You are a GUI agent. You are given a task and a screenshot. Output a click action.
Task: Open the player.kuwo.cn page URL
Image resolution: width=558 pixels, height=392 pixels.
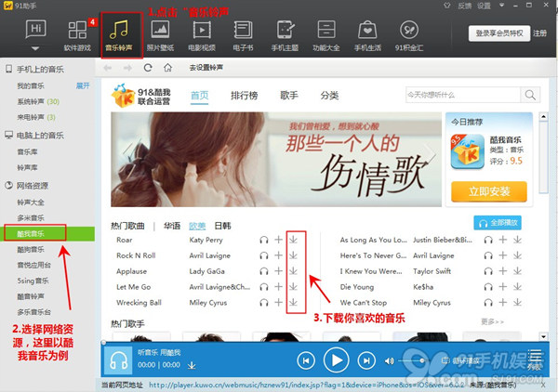click(307, 385)
